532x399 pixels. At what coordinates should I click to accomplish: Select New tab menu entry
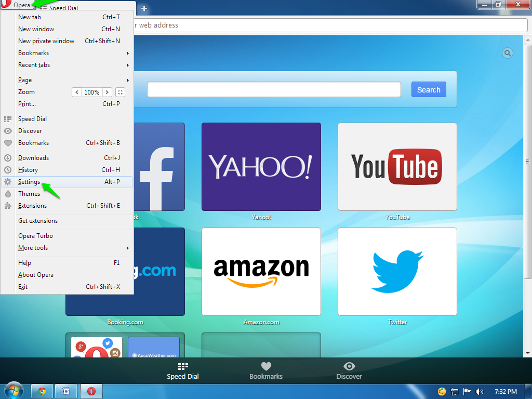[67, 17]
